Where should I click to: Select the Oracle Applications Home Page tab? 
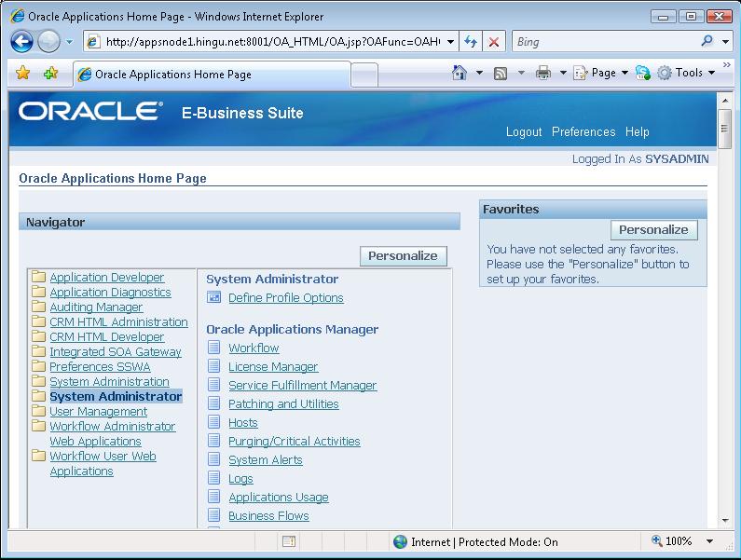(x=172, y=75)
